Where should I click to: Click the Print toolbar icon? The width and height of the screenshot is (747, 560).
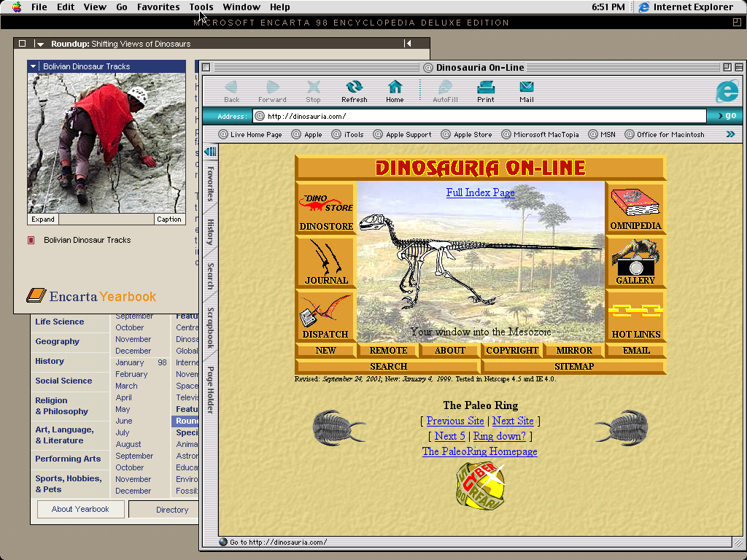coord(485,89)
